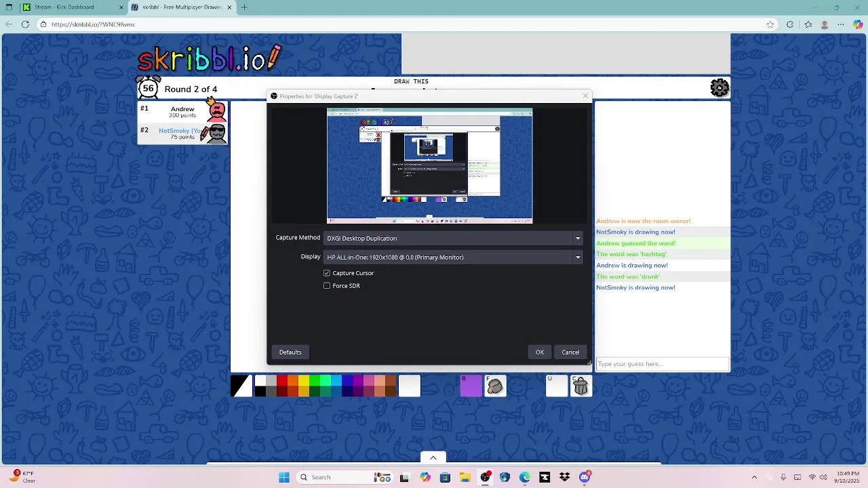The height and width of the screenshot is (488, 868).
Task: Open the browser favorites icon
Action: pyautogui.click(x=808, y=24)
